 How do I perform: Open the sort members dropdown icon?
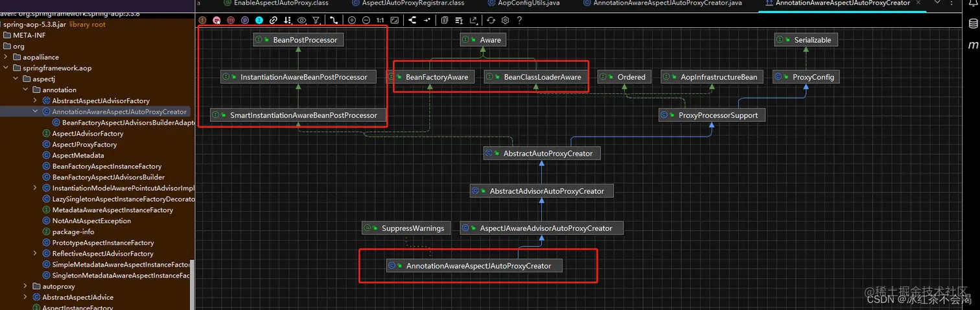tap(288, 21)
